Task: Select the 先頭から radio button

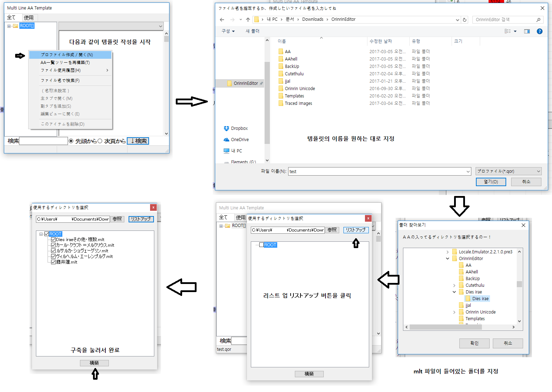Action: point(71,141)
